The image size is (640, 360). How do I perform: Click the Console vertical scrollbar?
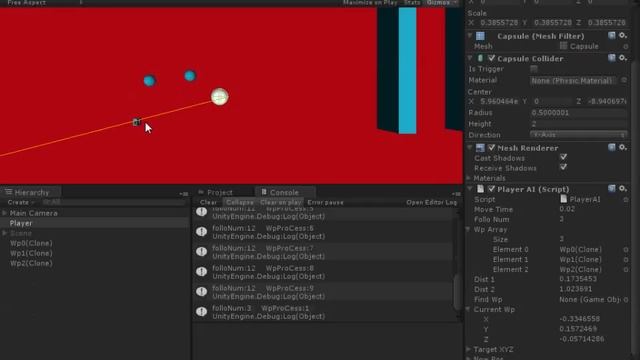tap(458, 291)
